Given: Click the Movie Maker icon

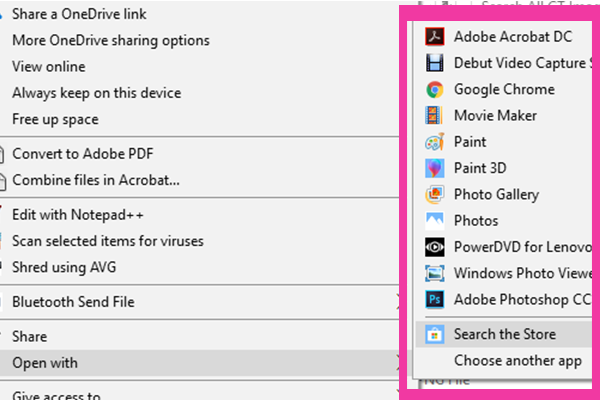Looking at the screenshot, I should pos(435,116).
